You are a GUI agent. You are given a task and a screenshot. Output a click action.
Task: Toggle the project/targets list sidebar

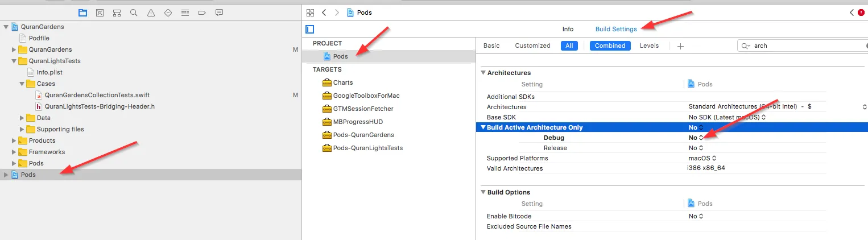[x=310, y=29]
